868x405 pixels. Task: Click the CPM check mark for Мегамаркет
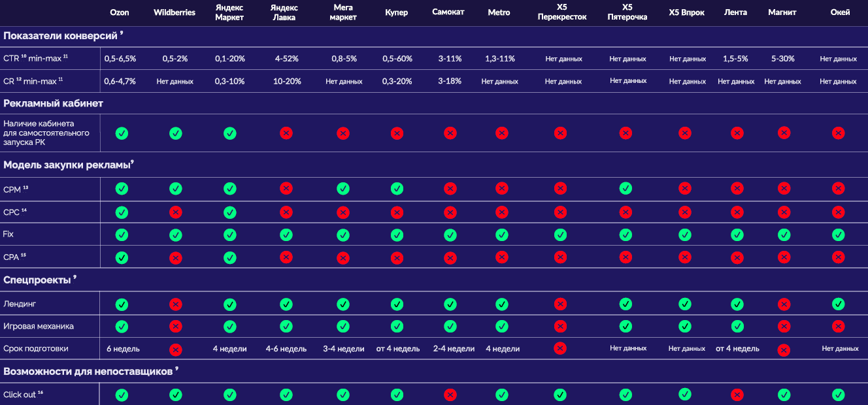343,189
